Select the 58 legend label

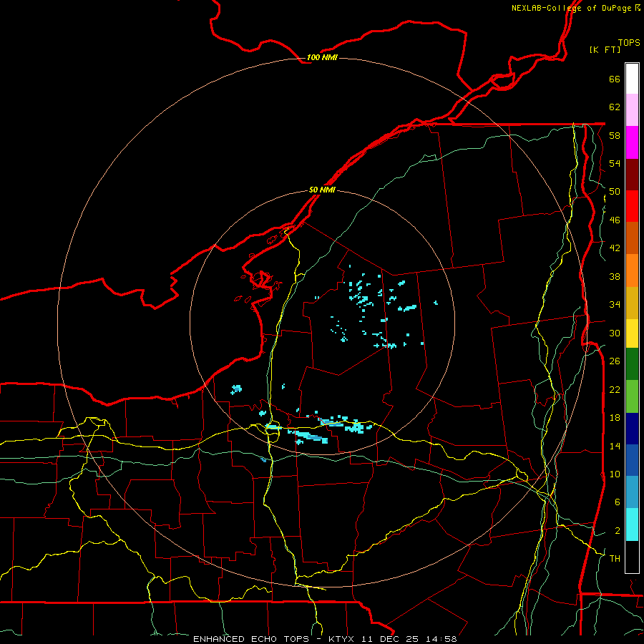pos(615,135)
